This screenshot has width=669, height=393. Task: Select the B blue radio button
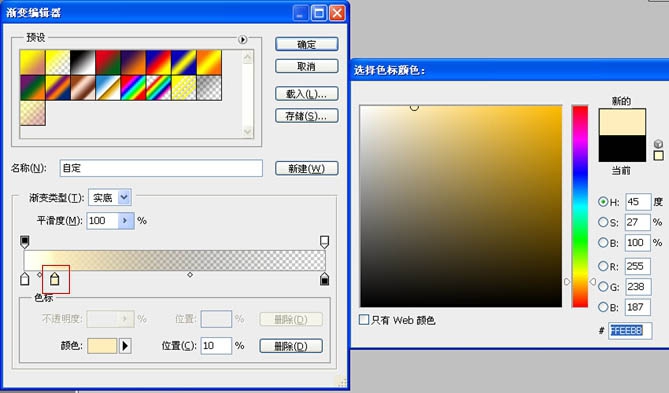coord(603,307)
